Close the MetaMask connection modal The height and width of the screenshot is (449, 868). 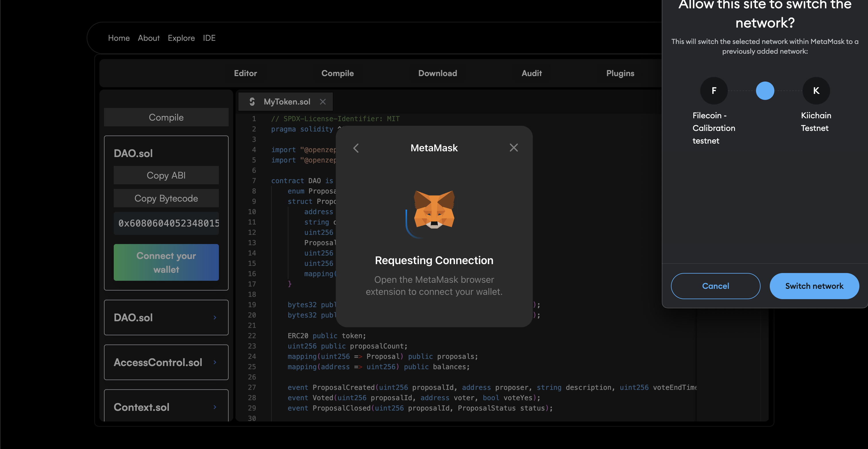514,148
